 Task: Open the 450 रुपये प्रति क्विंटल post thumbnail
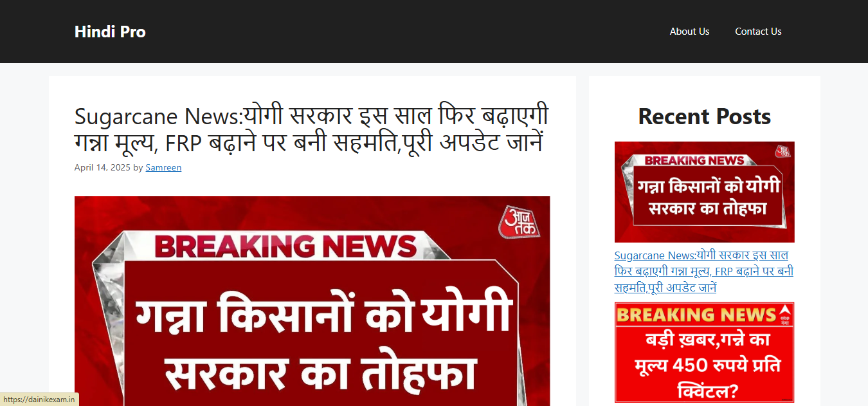tap(705, 353)
